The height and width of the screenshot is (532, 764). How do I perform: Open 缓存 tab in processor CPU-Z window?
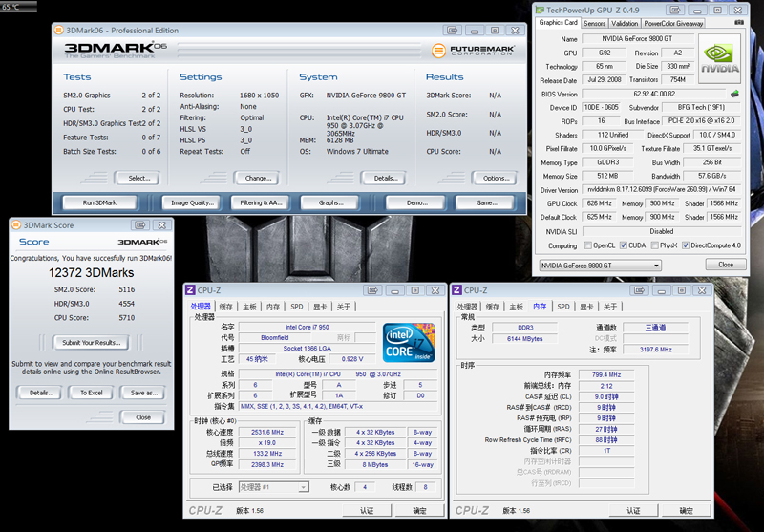[x=226, y=307]
